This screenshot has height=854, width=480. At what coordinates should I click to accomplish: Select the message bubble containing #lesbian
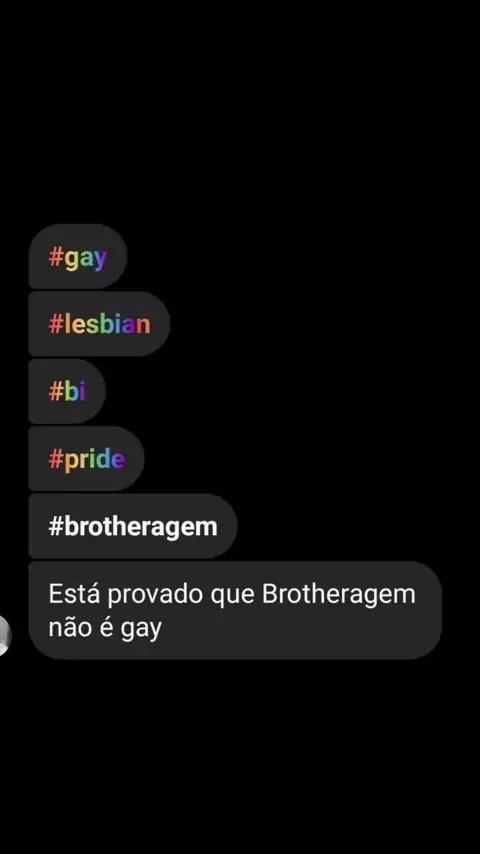click(x=99, y=324)
